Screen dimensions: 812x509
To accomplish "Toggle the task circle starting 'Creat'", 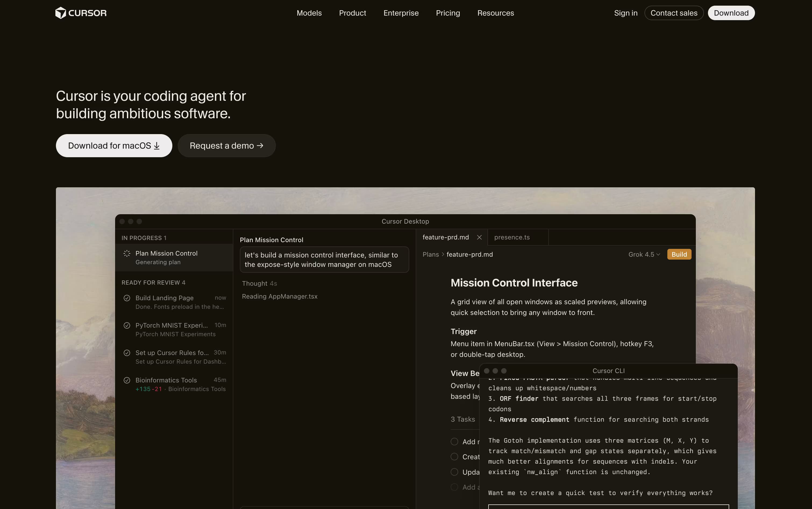I will click(454, 457).
